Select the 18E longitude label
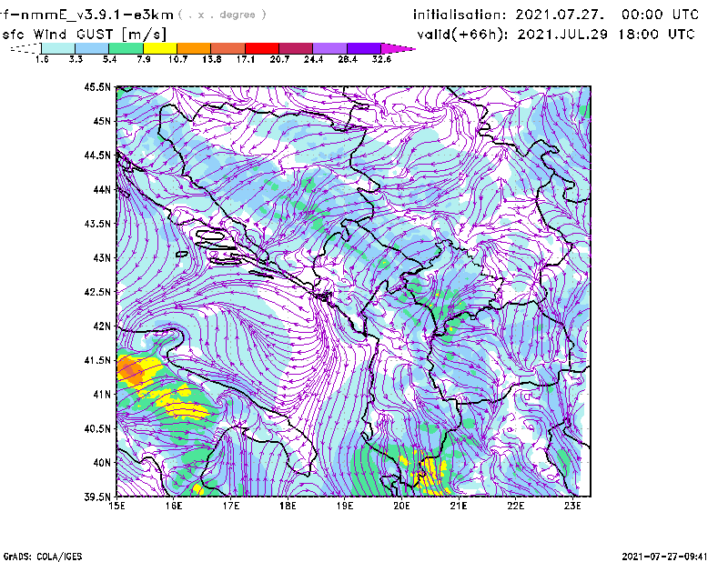The image size is (728, 562). [x=288, y=506]
